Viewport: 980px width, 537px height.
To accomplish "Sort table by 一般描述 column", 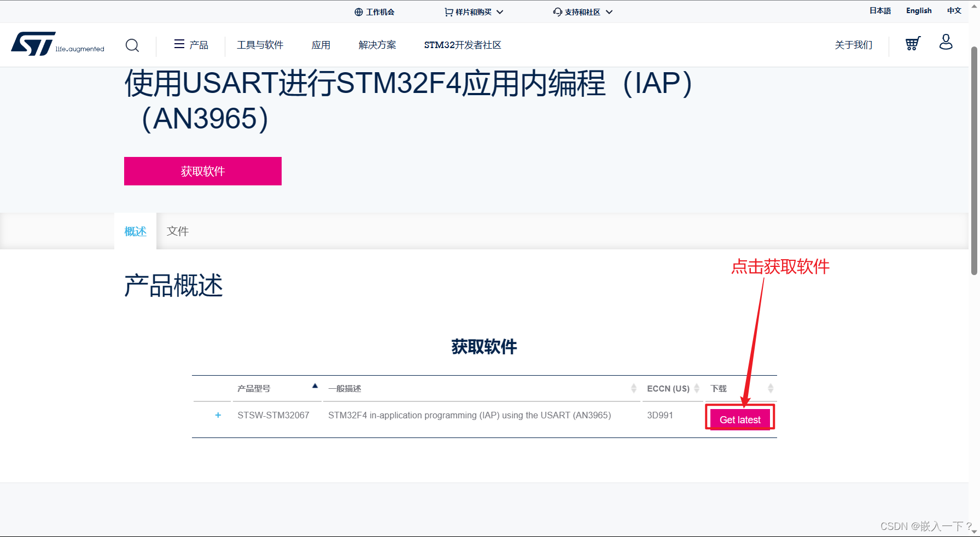I will coord(482,388).
